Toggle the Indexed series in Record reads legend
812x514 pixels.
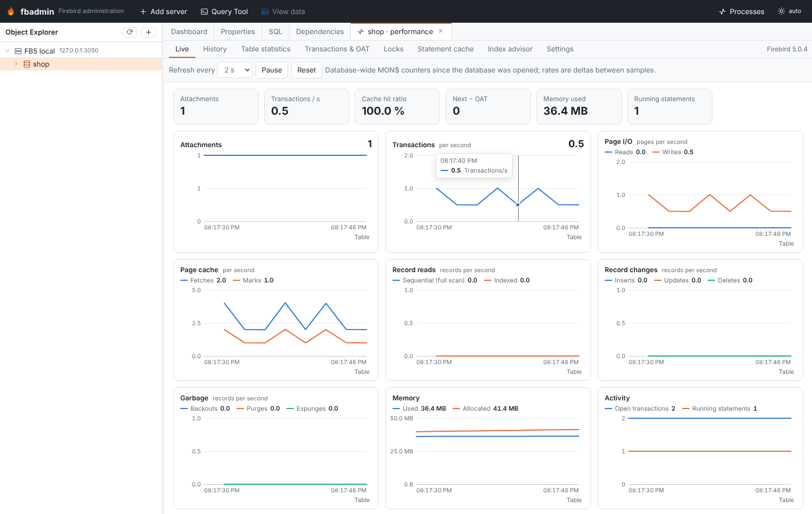[x=507, y=280]
